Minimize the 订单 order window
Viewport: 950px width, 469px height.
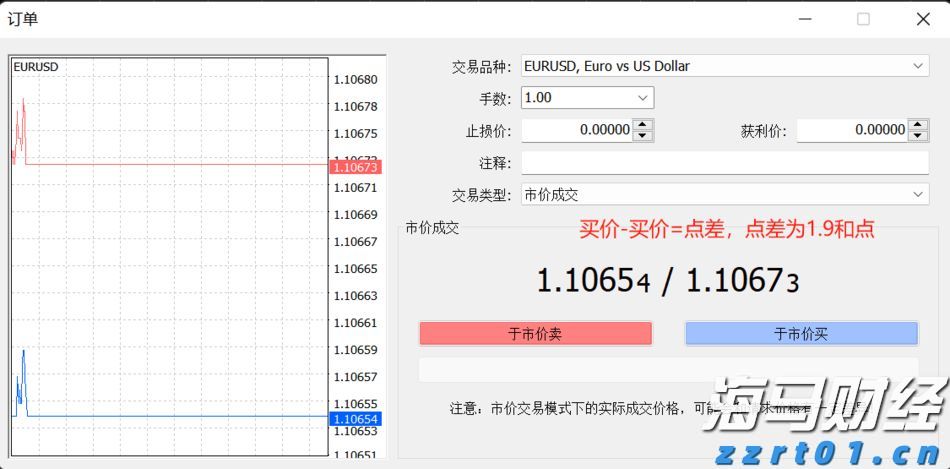805,19
